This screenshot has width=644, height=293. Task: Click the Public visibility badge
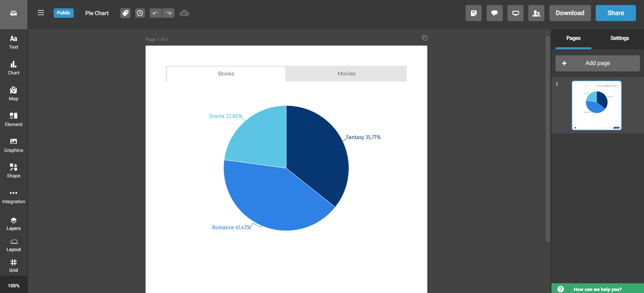click(64, 13)
